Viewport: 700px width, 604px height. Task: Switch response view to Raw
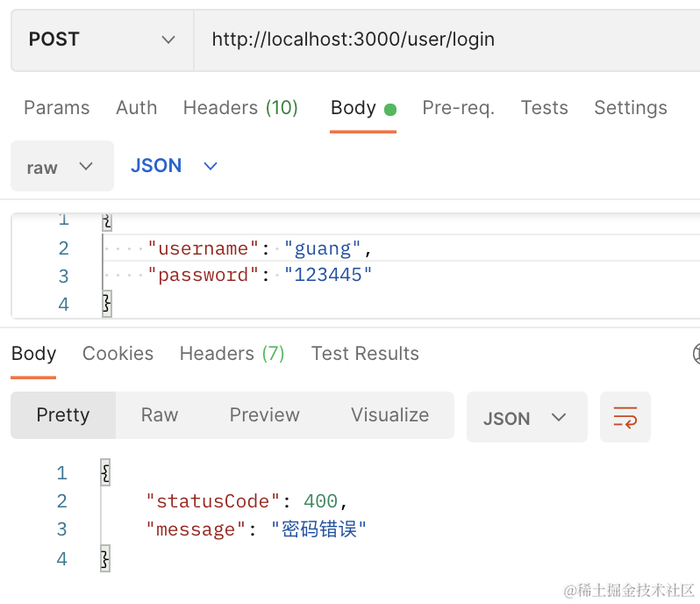(x=160, y=415)
